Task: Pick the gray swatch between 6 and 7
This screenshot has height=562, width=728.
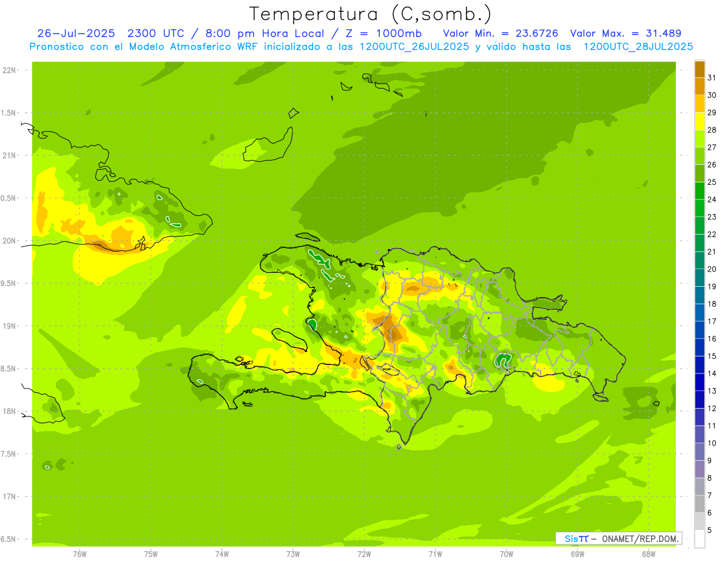Action: pos(699,504)
